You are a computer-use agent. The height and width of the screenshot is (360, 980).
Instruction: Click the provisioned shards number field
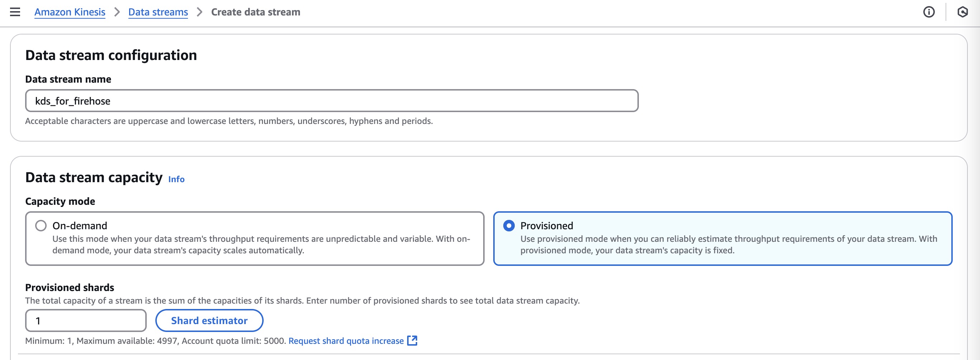click(x=86, y=320)
